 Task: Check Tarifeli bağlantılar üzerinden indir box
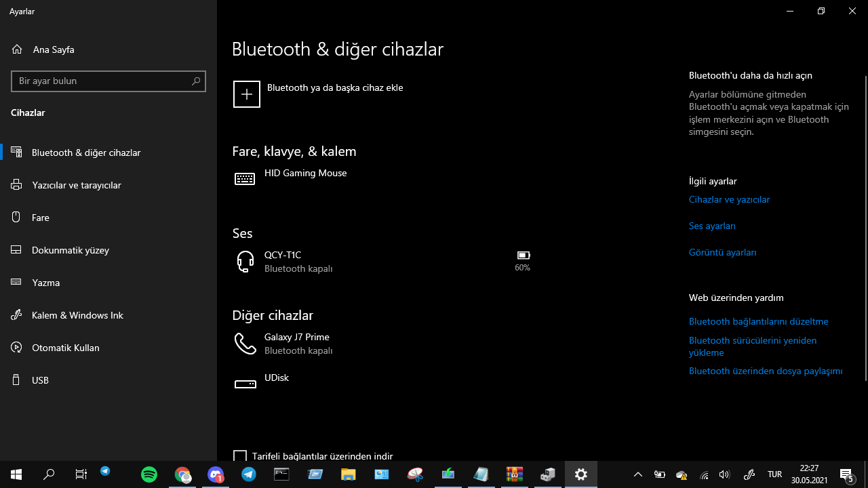(240, 456)
